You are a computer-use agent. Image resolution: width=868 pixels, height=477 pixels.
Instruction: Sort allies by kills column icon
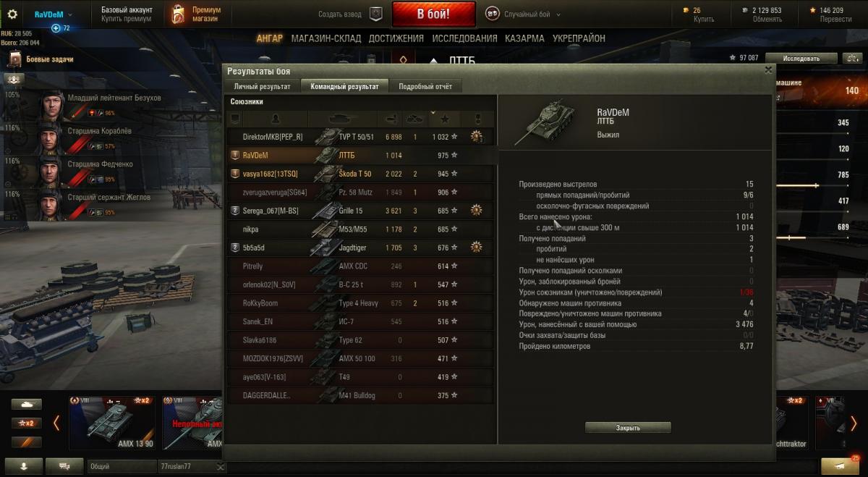pos(415,119)
